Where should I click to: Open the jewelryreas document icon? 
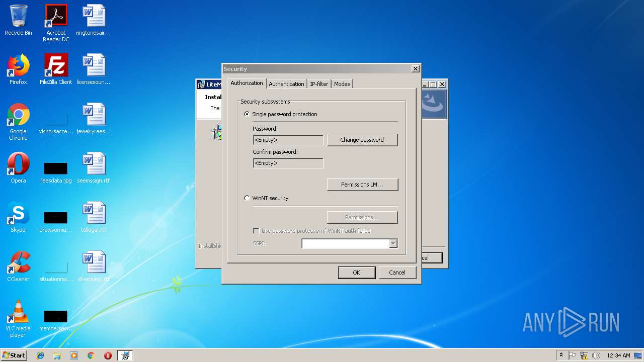coord(94,119)
